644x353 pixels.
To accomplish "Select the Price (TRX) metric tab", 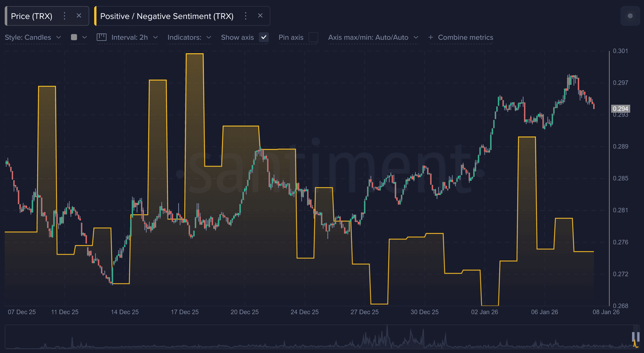I will coord(32,16).
